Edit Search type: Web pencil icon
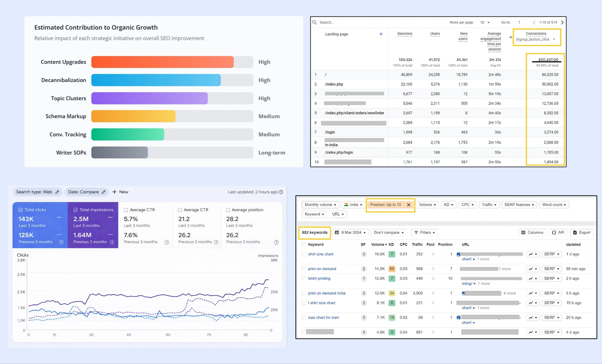 point(57,192)
